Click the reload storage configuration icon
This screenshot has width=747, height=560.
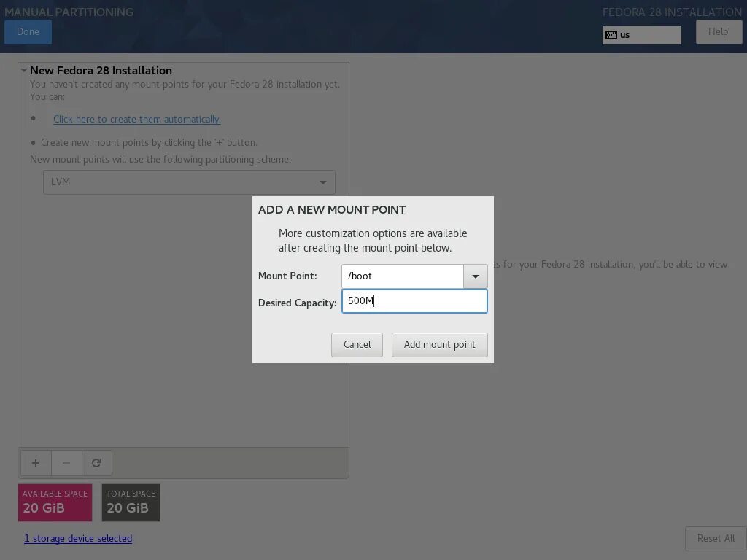click(x=97, y=463)
